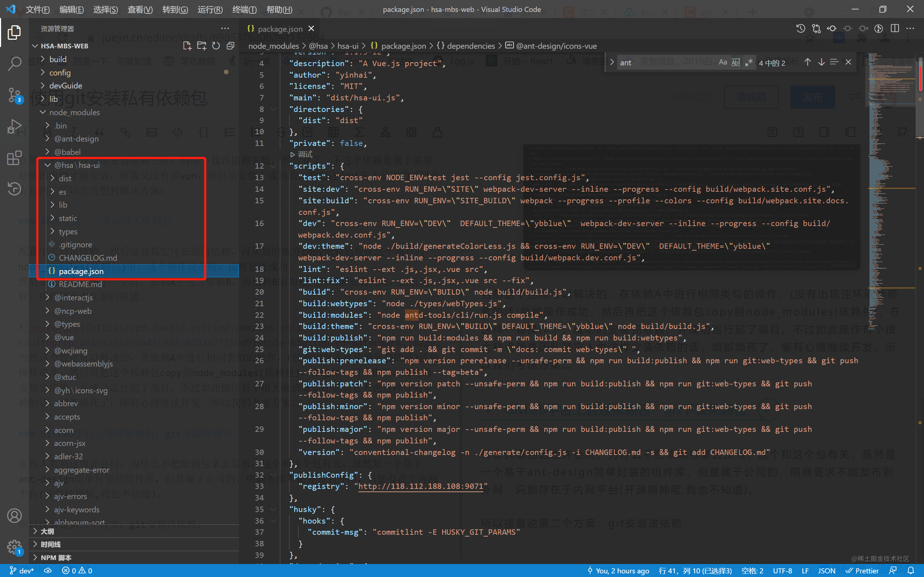Click the New Folder icon in explorer header

[x=201, y=46]
